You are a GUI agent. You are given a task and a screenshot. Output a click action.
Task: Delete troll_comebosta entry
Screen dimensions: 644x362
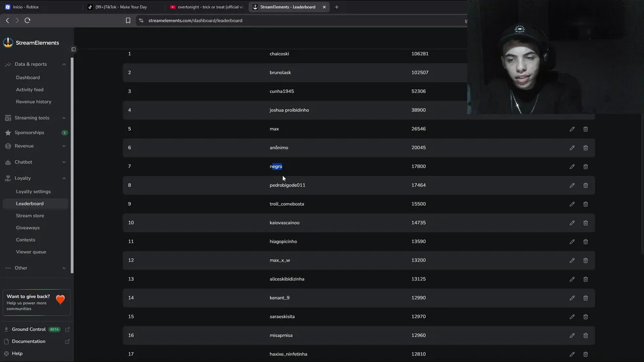tap(586, 204)
